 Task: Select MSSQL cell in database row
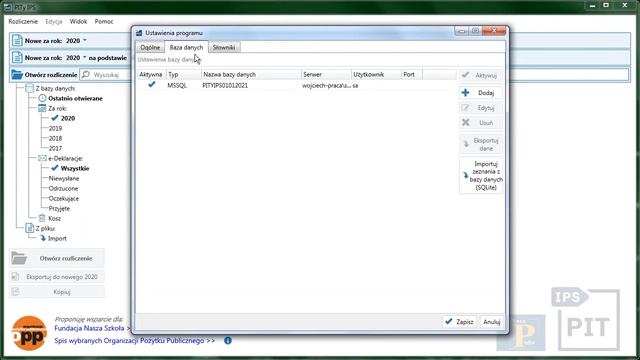(177, 85)
